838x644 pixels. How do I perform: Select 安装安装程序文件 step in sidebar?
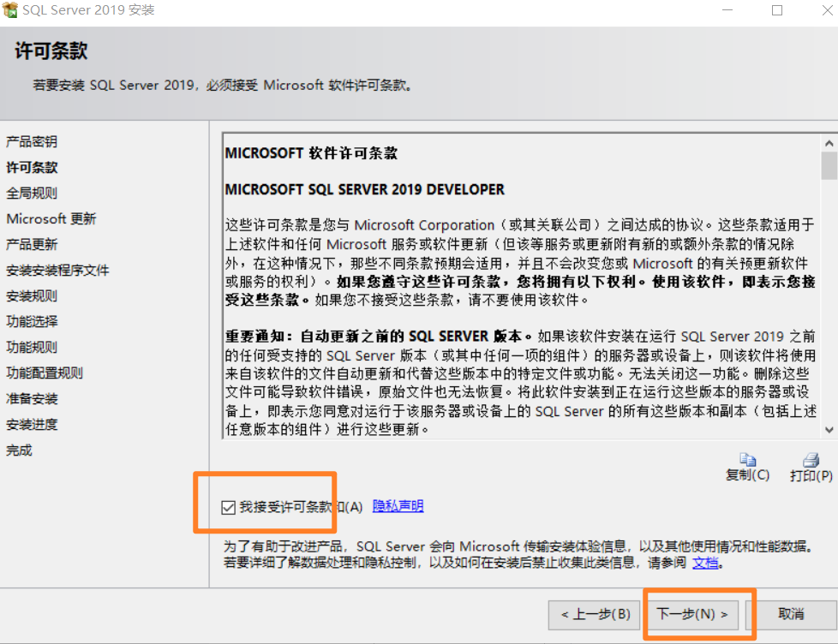[x=57, y=271]
